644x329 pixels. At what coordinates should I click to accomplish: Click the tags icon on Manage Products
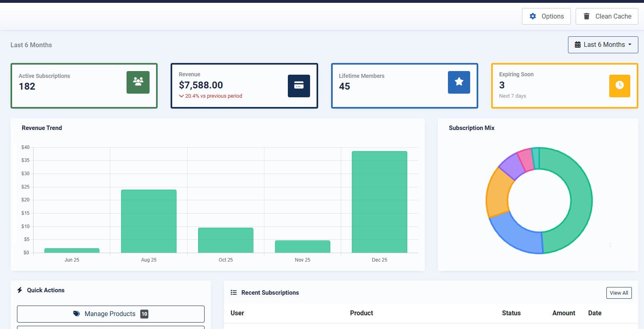76,314
